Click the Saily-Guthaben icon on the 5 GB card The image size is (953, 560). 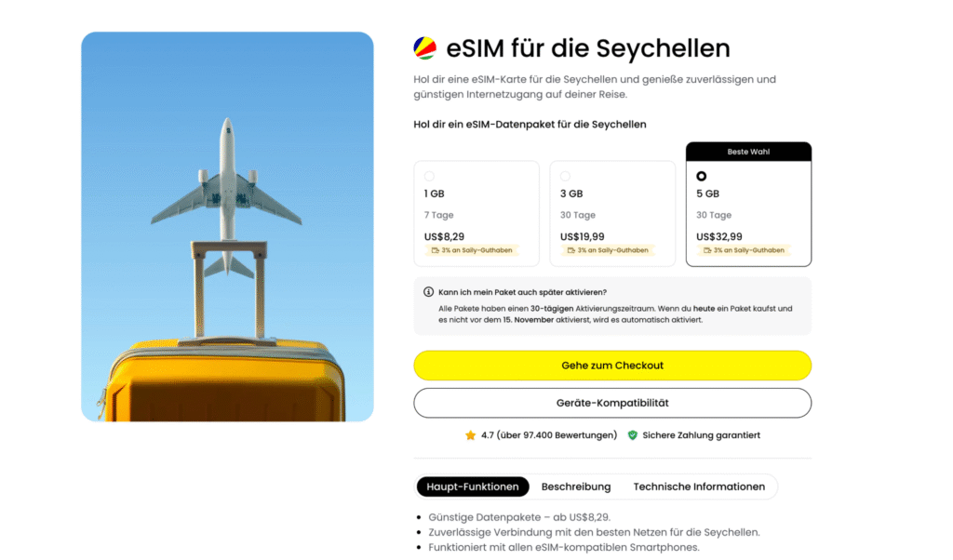pos(707,249)
